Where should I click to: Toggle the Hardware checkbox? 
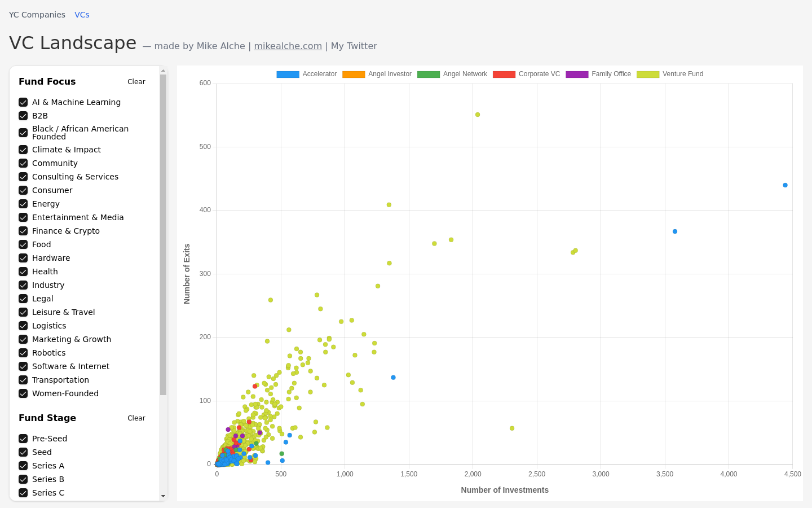click(23, 258)
